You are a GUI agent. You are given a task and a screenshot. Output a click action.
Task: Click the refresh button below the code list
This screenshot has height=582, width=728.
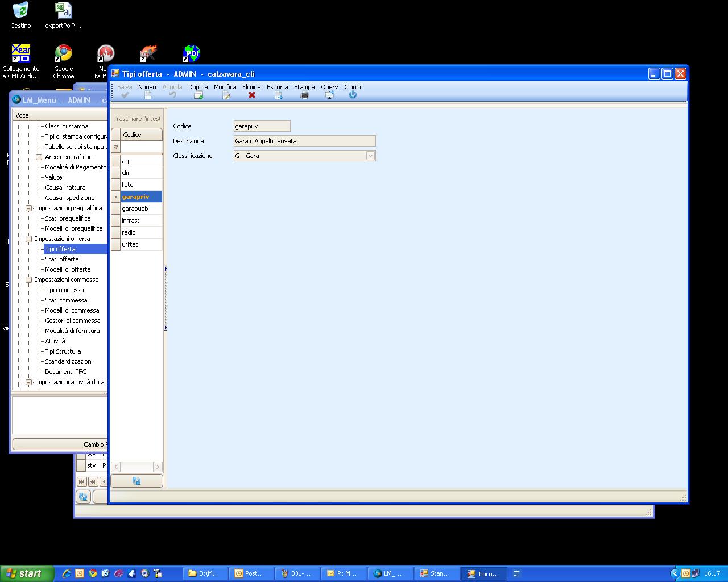pos(136,481)
